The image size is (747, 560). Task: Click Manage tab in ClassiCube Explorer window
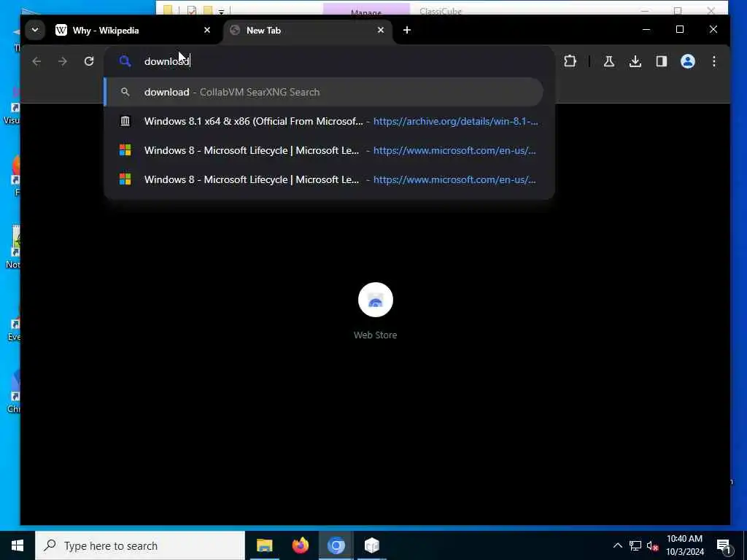[366, 9]
